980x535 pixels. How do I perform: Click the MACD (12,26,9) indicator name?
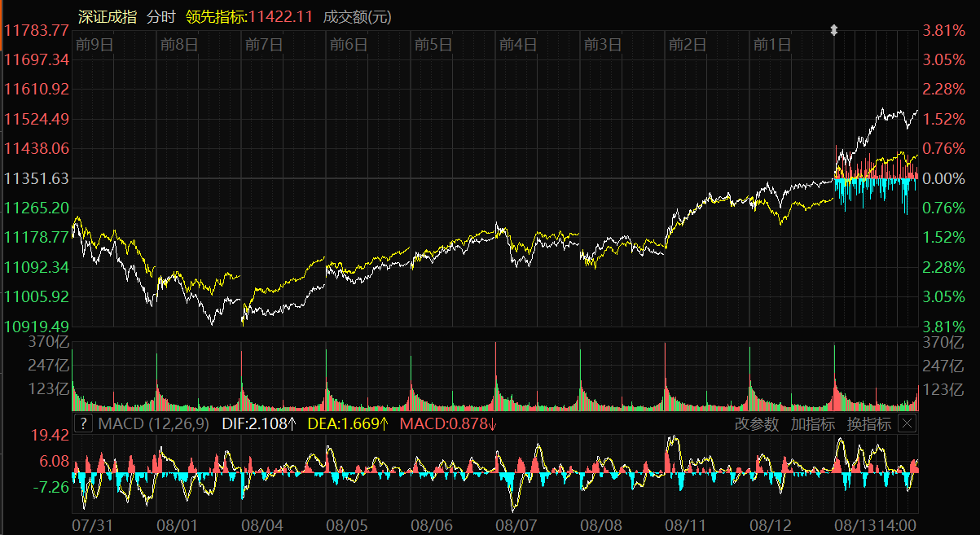pyautogui.click(x=153, y=423)
